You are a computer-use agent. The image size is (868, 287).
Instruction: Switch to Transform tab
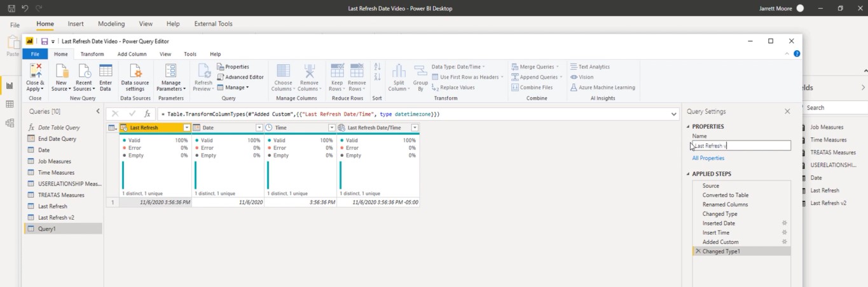pyautogui.click(x=92, y=54)
